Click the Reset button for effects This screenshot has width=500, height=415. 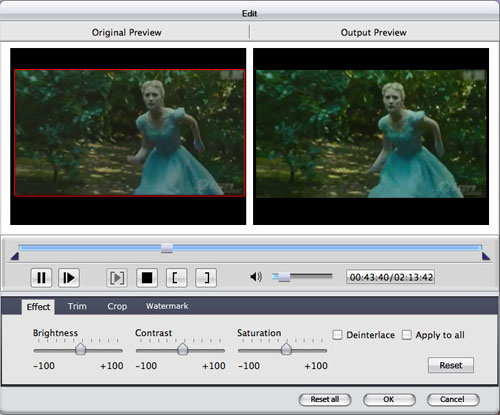coord(451,365)
